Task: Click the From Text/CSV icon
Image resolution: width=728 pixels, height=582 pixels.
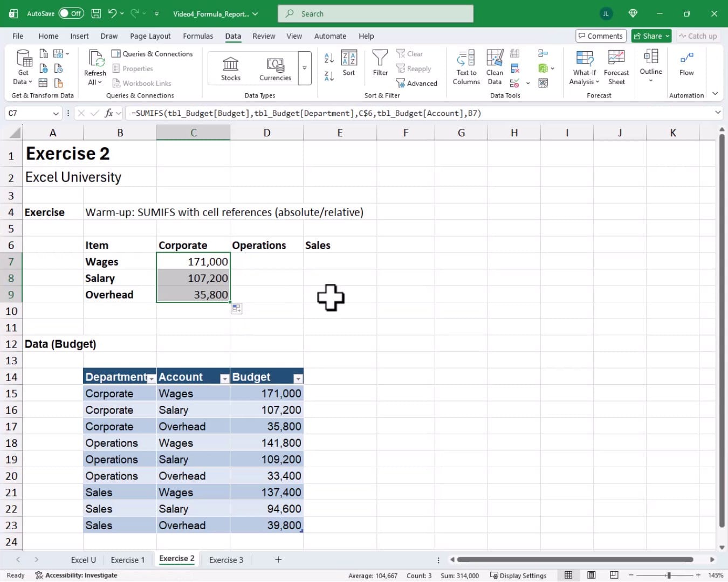Action: tap(44, 54)
